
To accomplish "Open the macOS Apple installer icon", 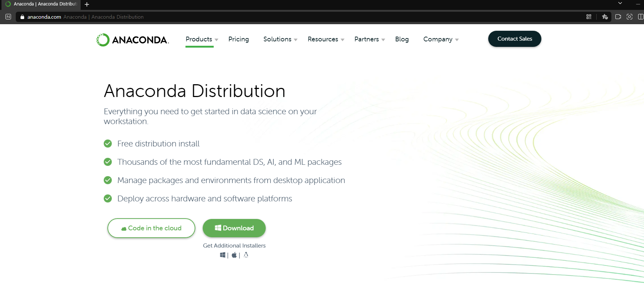I will point(234,255).
